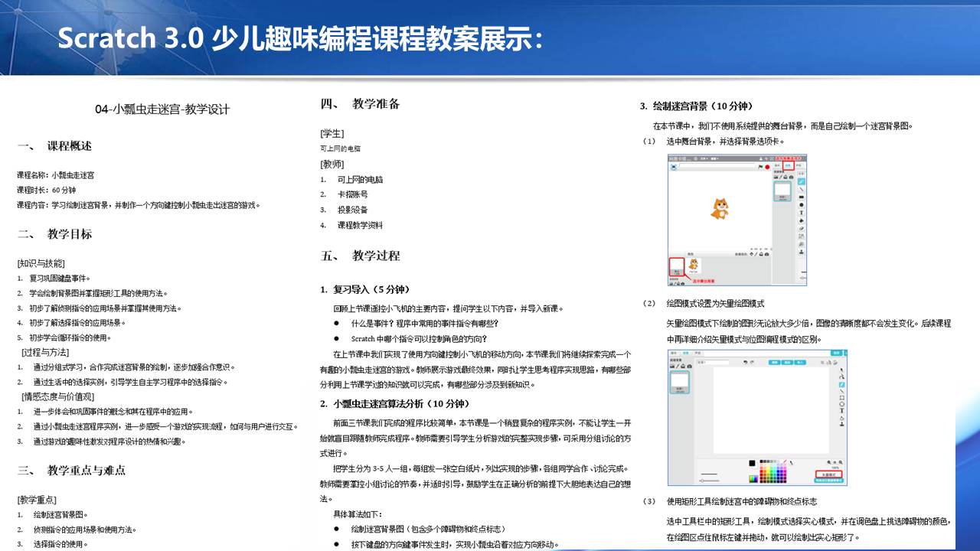Screen dimensions: 980x551
Task: Toggle fullscreen mode above the stage
Action: [772, 158]
